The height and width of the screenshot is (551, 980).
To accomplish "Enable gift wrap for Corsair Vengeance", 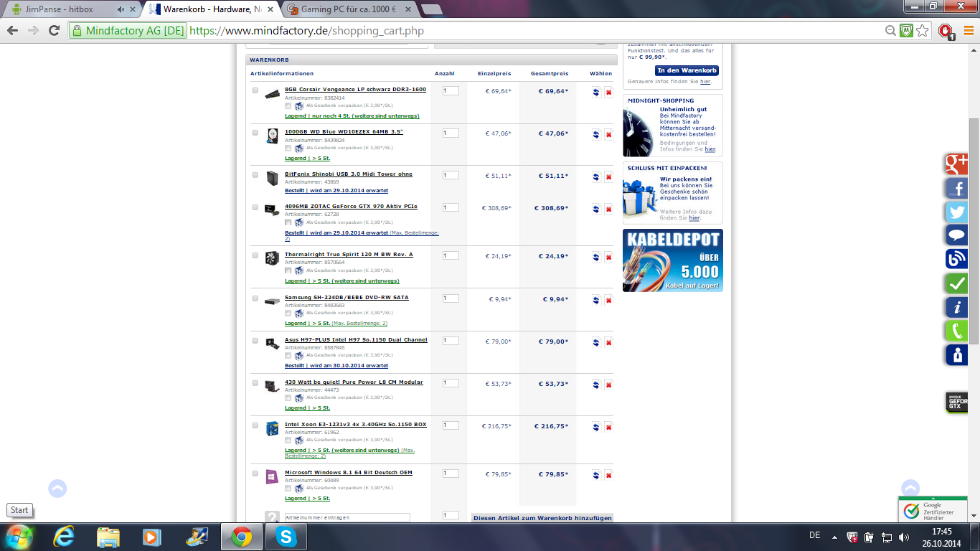I will 288,105.
